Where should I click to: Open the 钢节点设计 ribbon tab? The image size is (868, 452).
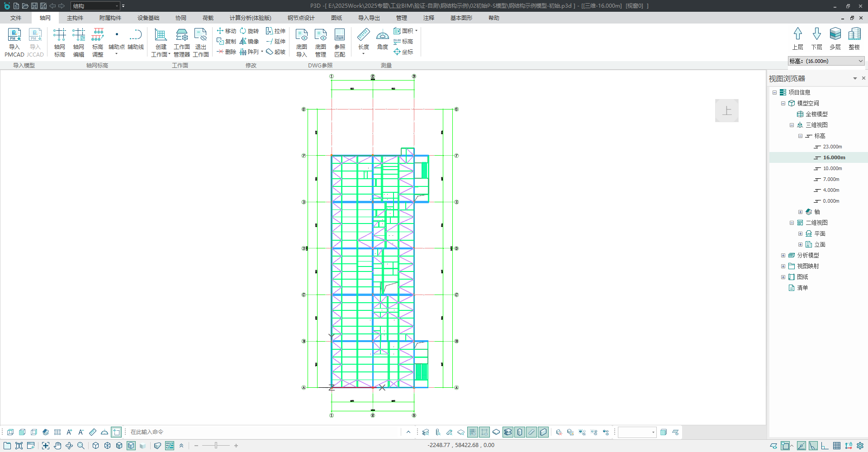[301, 18]
